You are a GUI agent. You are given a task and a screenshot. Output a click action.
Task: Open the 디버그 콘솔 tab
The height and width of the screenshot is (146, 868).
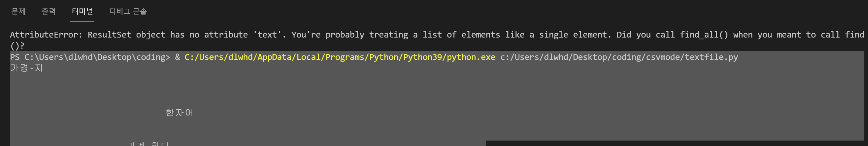(x=128, y=12)
